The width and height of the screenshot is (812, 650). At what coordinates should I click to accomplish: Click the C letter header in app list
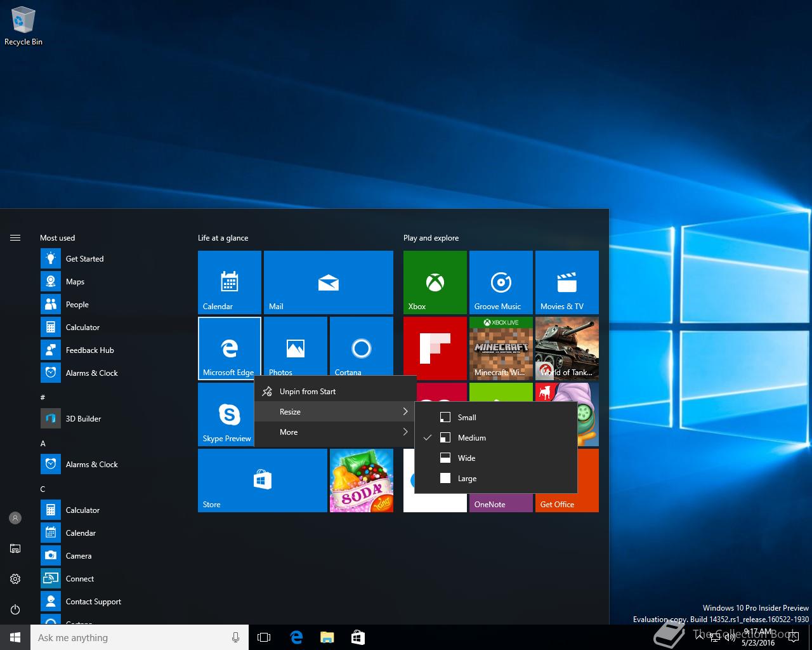(43, 489)
